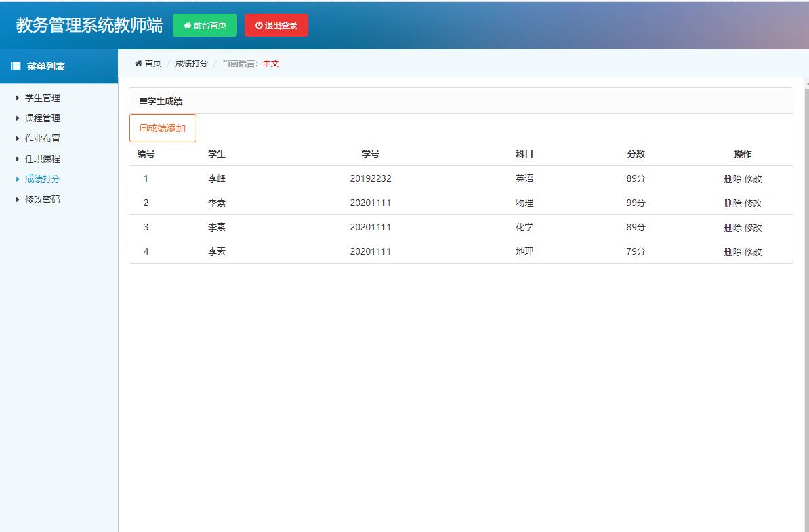Click the plus icon inside 成绩添加 button
809x532 pixels.
[144, 127]
